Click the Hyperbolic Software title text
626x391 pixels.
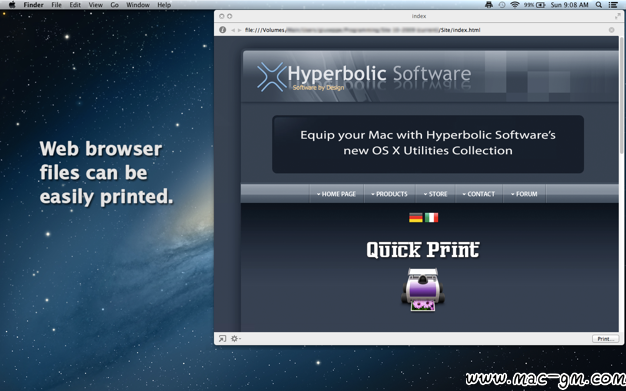click(379, 73)
